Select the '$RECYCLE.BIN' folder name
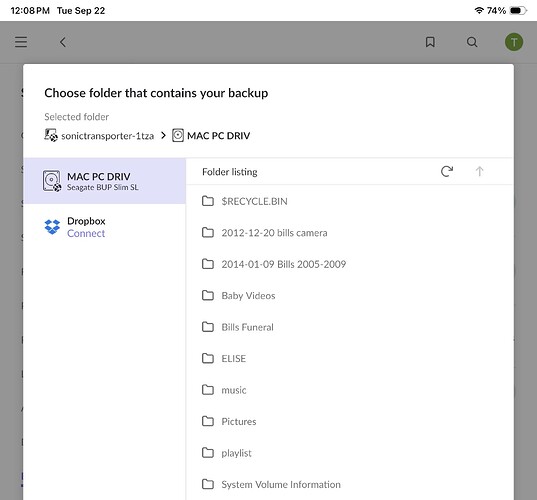This screenshot has width=537, height=500. pos(254,201)
